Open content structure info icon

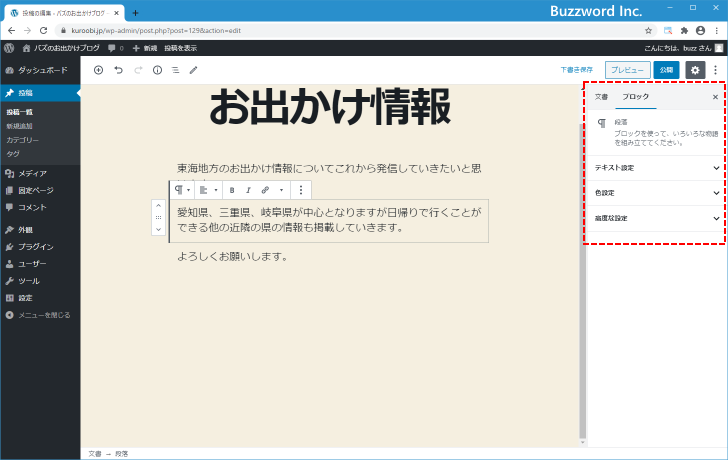157,70
